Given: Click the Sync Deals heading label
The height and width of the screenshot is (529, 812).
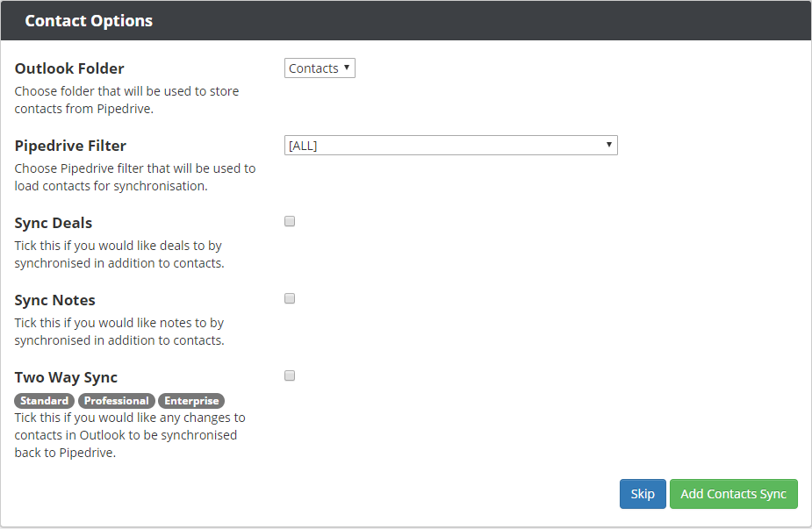Looking at the screenshot, I should [54, 223].
